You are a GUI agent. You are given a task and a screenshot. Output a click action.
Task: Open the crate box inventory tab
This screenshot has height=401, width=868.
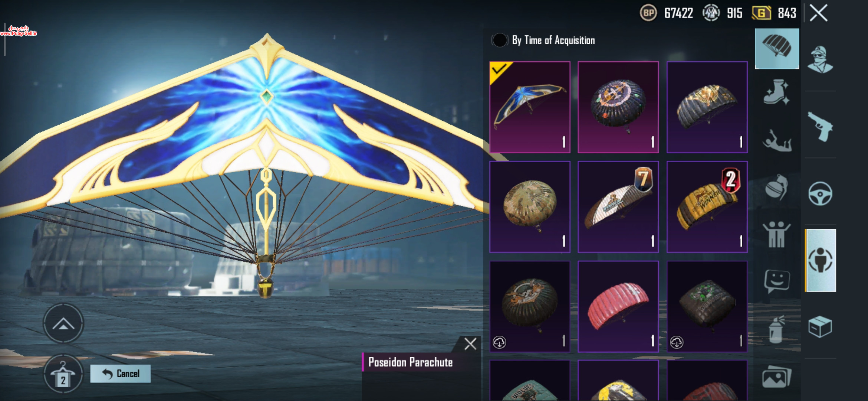pos(820,327)
